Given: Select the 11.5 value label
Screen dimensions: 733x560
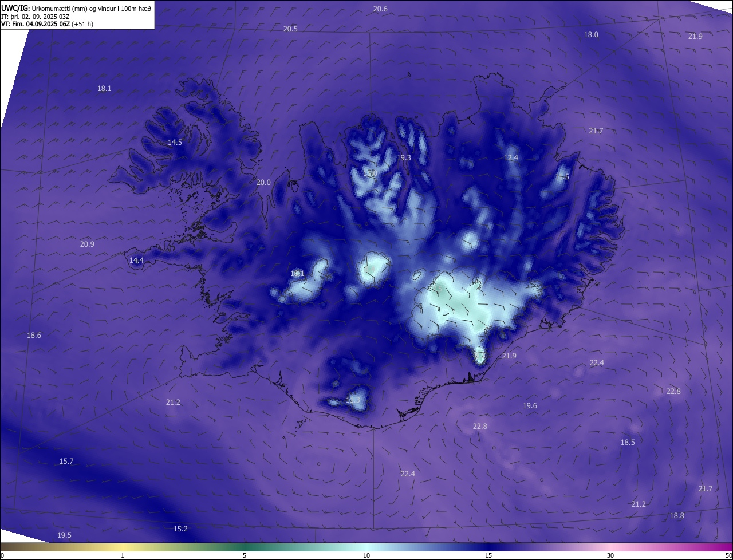Looking at the screenshot, I should 562,176.
